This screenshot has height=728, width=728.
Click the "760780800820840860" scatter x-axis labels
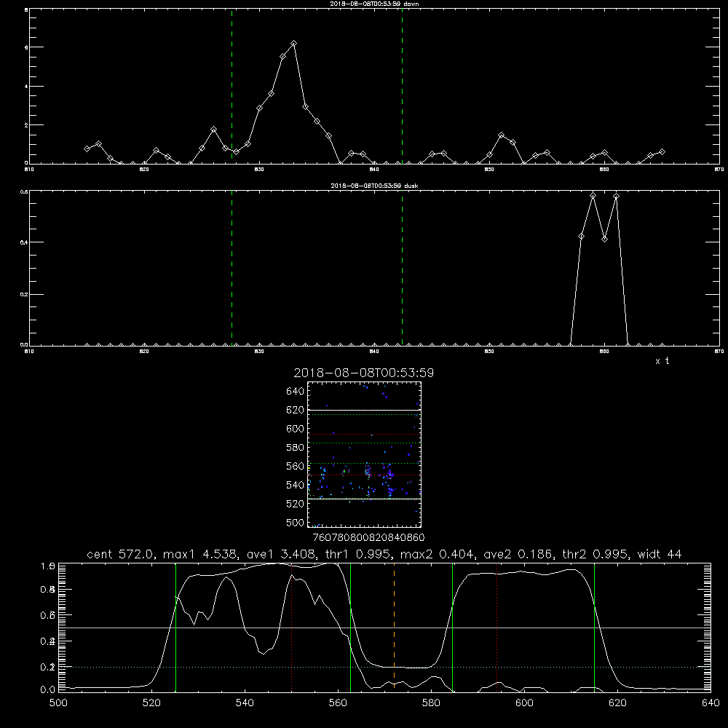368,538
